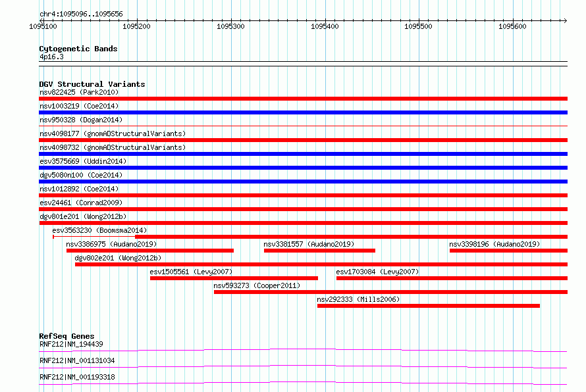
Task: Open RNF212|NM_194439 gene label
Action: (x=71, y=344)
